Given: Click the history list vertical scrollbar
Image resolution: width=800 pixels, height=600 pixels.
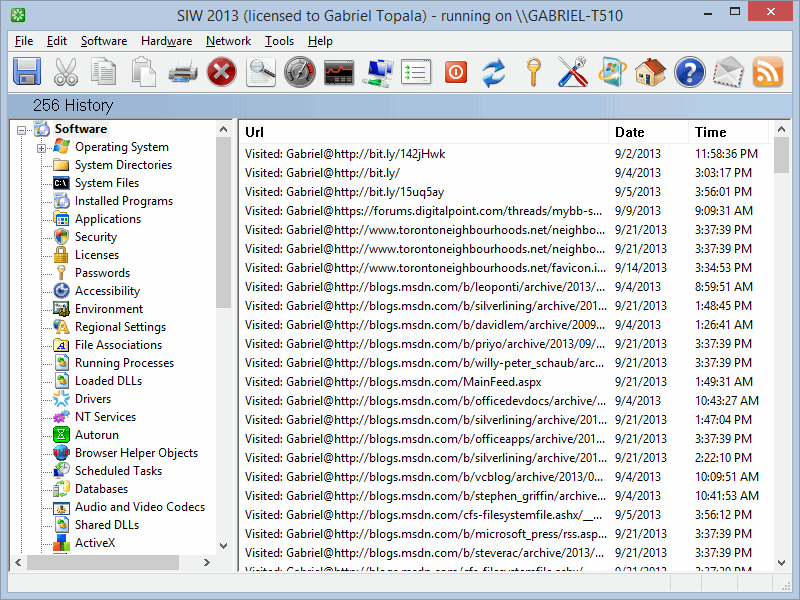Looking at the screenshot, I should point(781,350).
